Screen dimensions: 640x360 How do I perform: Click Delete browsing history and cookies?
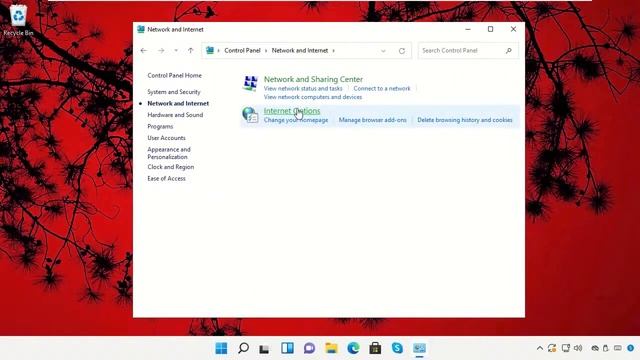click(464, 120)
